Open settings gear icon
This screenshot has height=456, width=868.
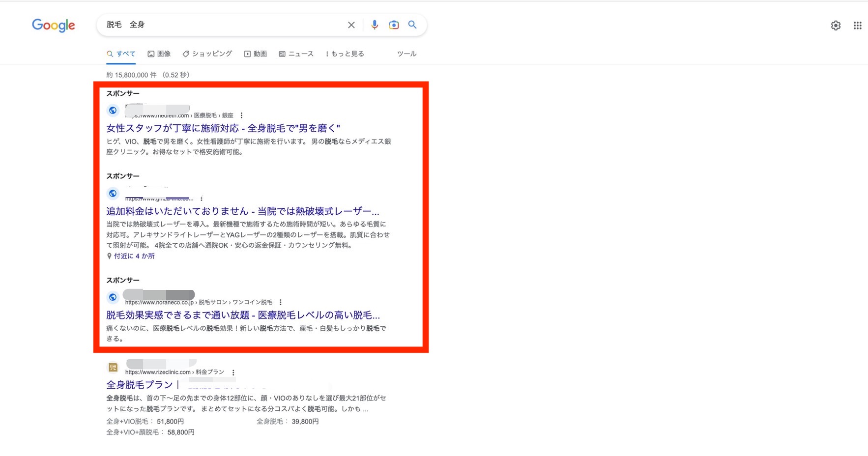click(x=836, y=26)
